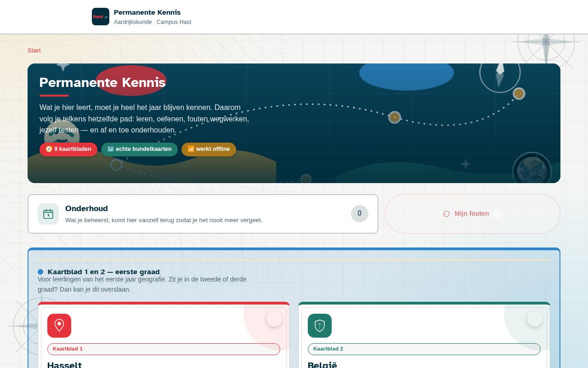Image resolution: width=588 pixels, height=368 pixels.
Task: Click the signal bars emoji in the offline badge
Action: pos(191,149)
